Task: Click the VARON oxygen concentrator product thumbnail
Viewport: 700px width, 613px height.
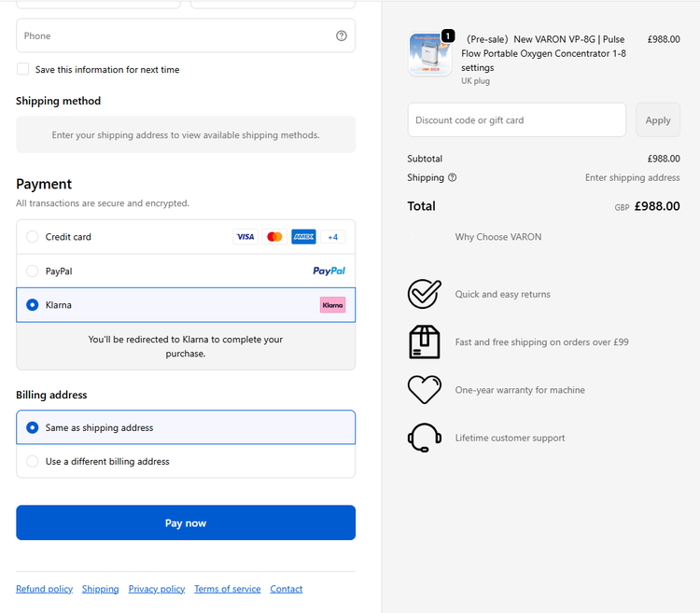Action: pyautogui.click(x=429, y=54)
